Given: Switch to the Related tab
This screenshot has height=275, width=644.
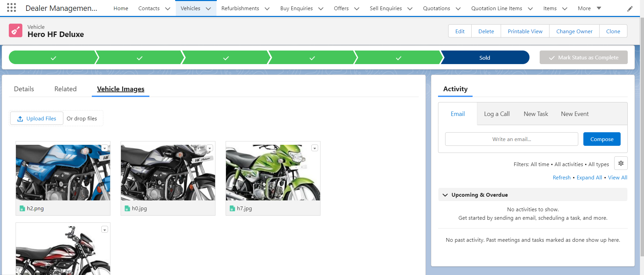Looking at the screenshot, I should click(65, 89).
